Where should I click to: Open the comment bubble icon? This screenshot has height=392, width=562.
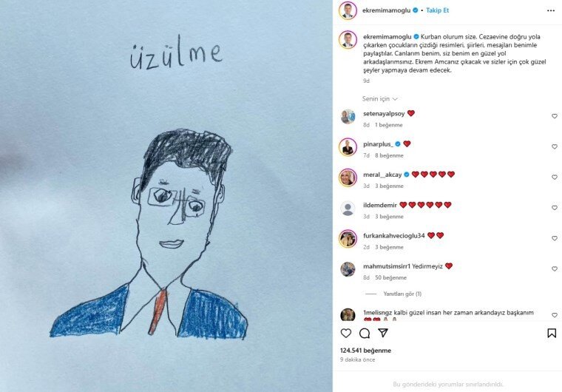[365, 333]
